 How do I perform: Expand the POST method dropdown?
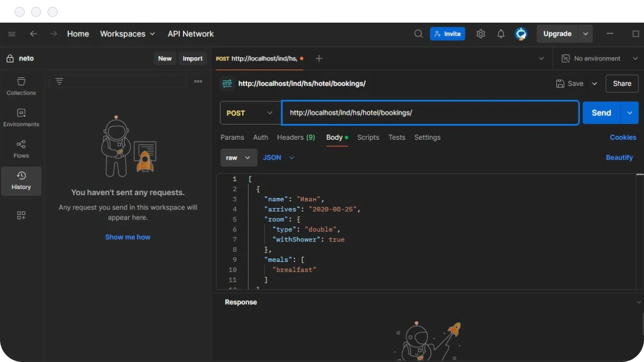pos(250,113)
